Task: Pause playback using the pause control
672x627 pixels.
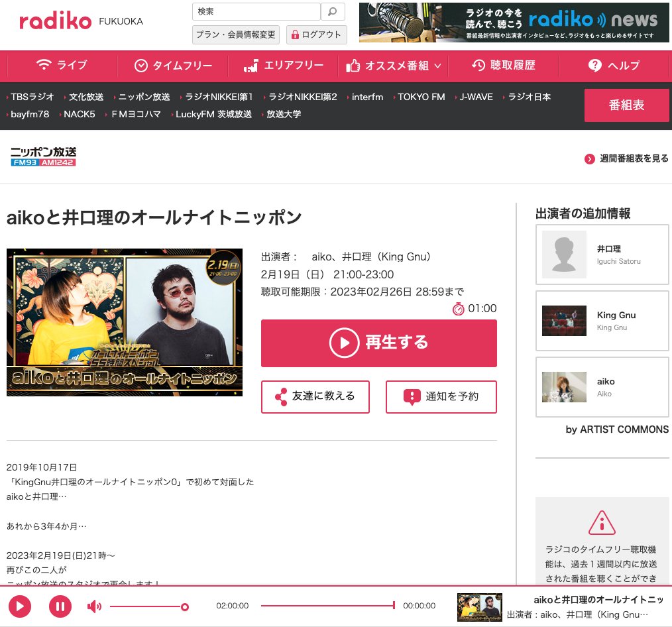Action: click(x=60, y=606)
